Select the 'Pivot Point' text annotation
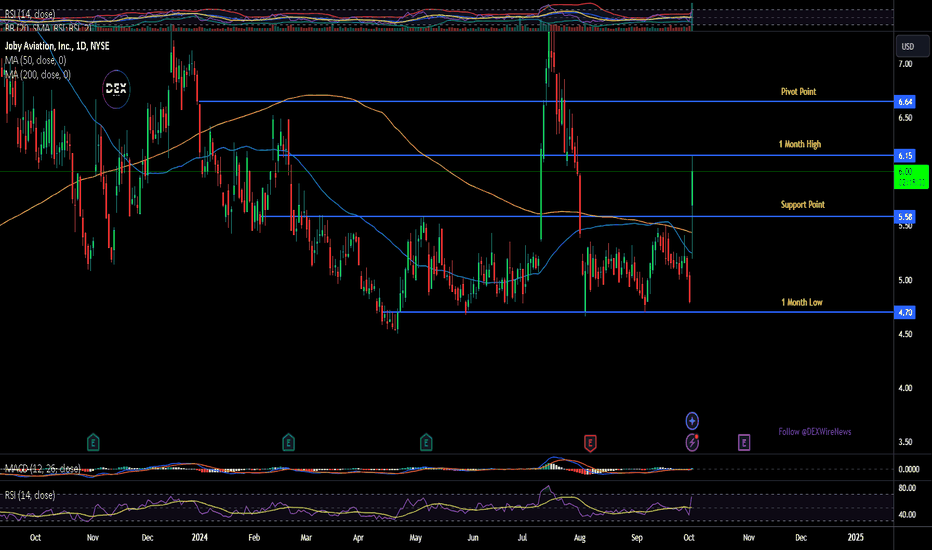 click(x=798, y=92)
